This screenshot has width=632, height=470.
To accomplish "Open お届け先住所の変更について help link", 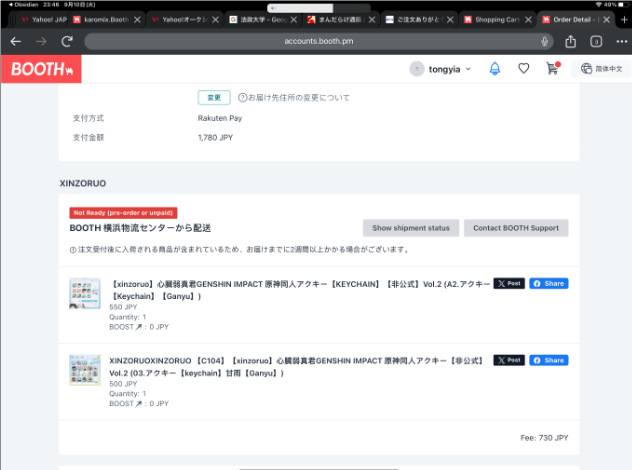I will point(294,98).
